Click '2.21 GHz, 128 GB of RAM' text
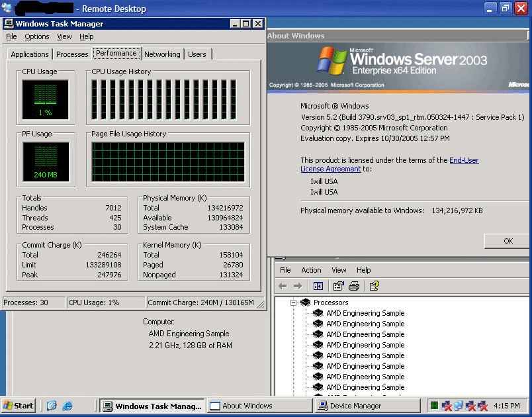Screen dimensions: 532x417 191,346
